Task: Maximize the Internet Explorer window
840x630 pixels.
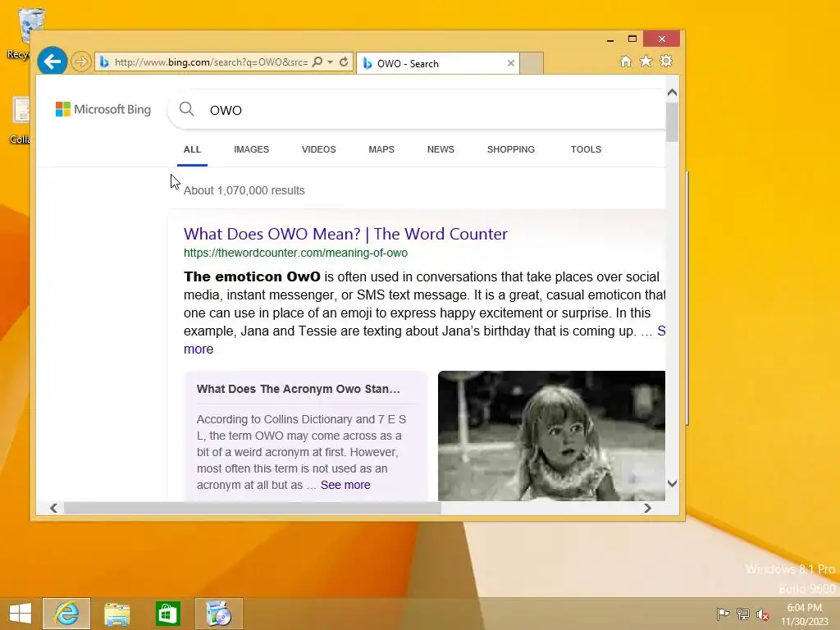Action: click(632, 39)
